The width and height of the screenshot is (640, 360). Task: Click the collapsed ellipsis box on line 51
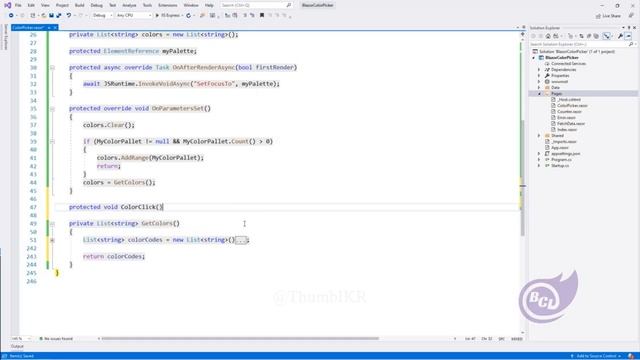click(242, 240)
